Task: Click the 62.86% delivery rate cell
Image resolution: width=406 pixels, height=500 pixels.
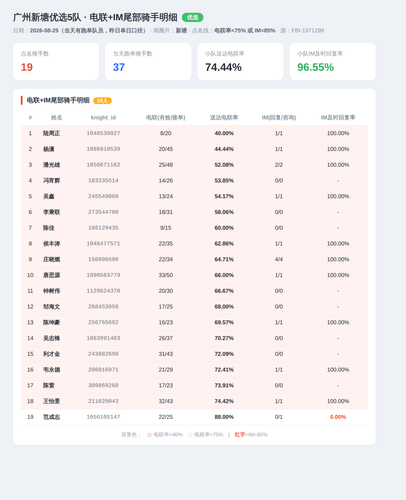Action: click(x=224, y=243)
